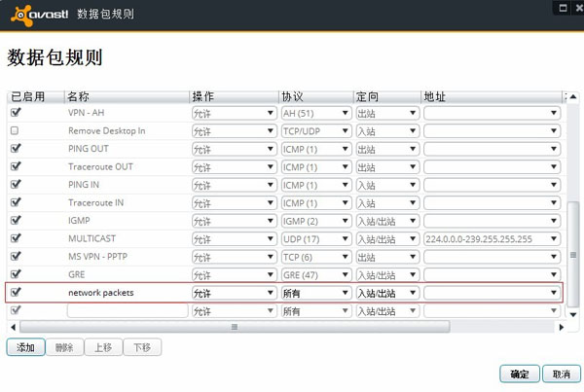Select the Traceroute IN rule name

95,202
